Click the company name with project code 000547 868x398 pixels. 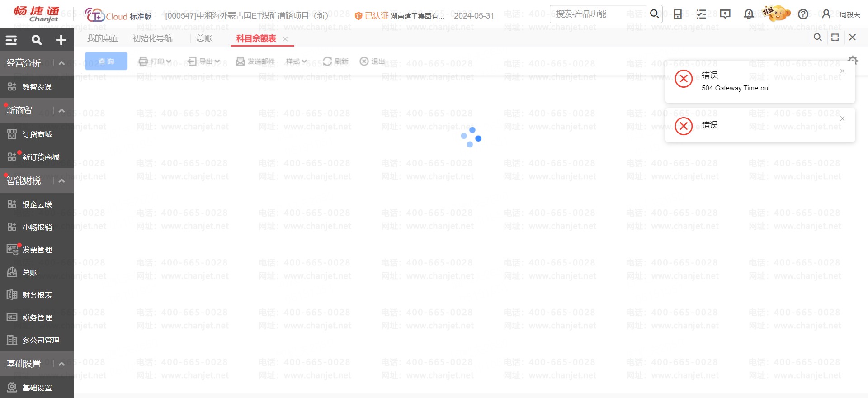click(247, 16)
